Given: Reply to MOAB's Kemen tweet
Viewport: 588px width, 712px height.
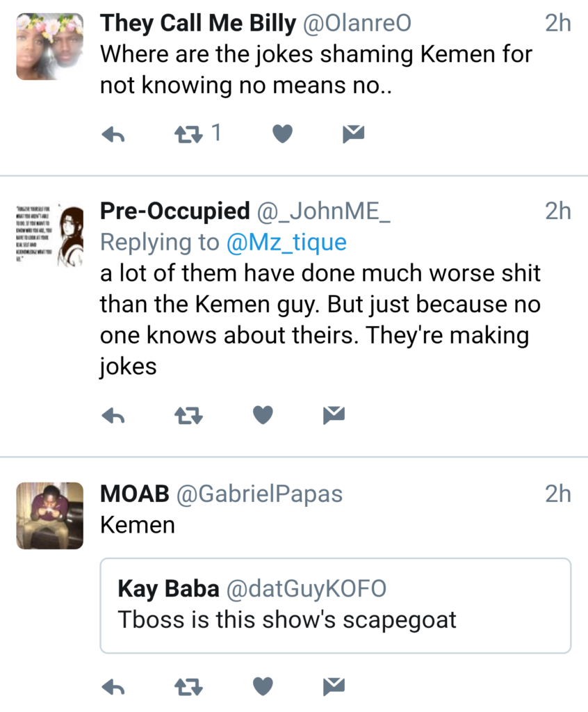Looking at the screenshot, I should coord(113,687).
